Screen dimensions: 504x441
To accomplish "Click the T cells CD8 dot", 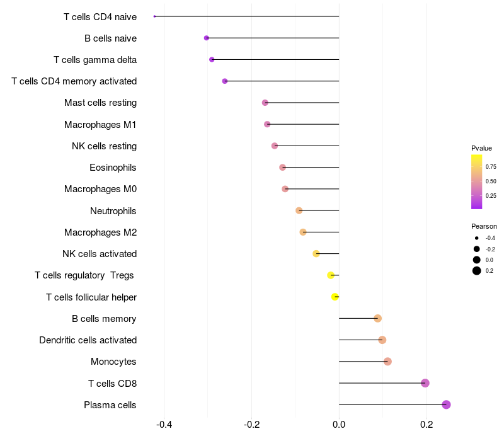I will click(x=425, y=383).
